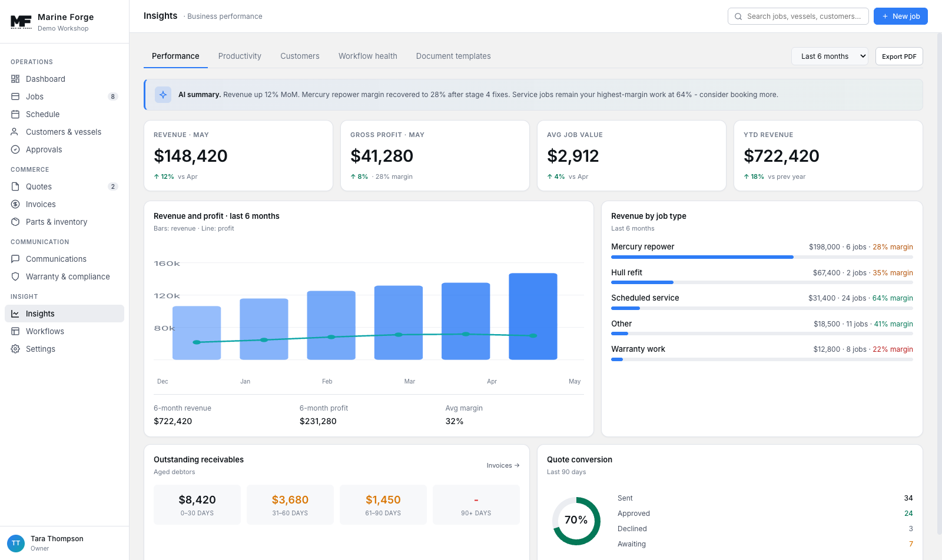Click the AI summary sparkle icon

[x=163, y=95]
